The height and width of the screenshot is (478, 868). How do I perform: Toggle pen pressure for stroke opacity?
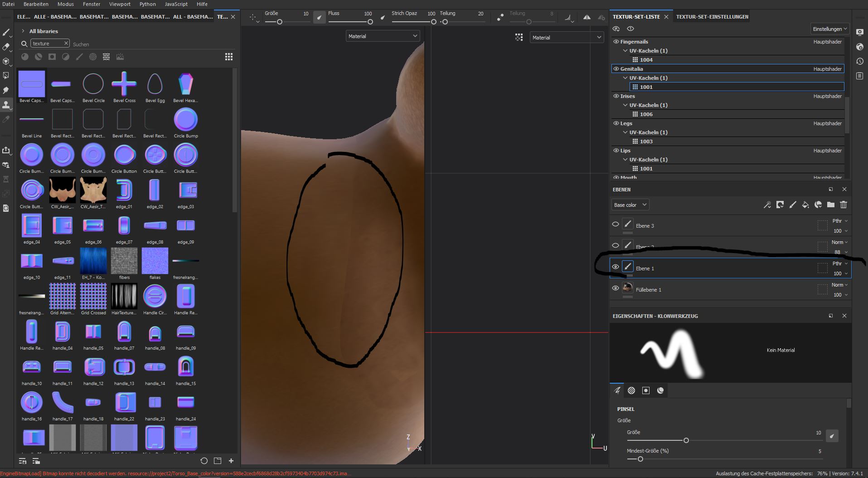click(x=383, y=17)
